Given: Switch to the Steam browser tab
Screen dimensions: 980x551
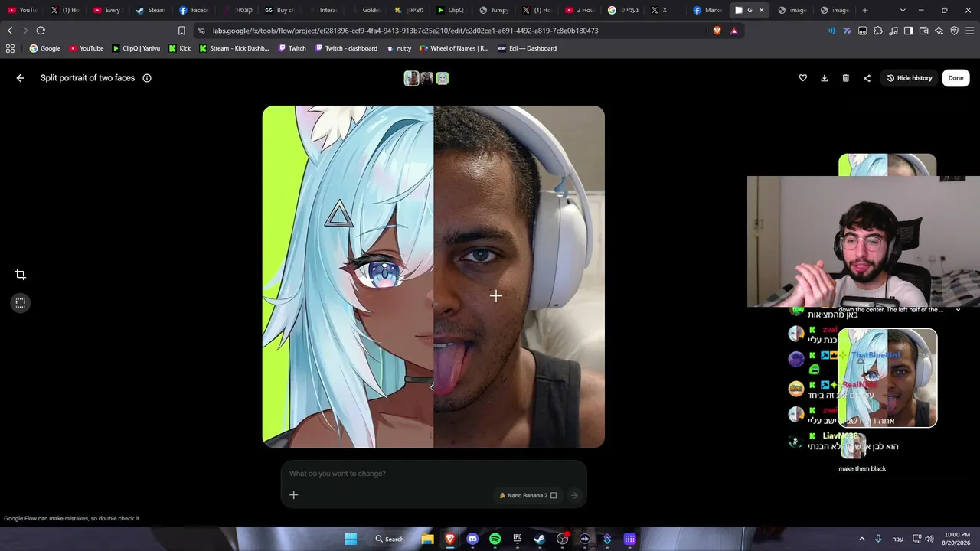Looking at the screenshot, I should [x=149, y=11].
